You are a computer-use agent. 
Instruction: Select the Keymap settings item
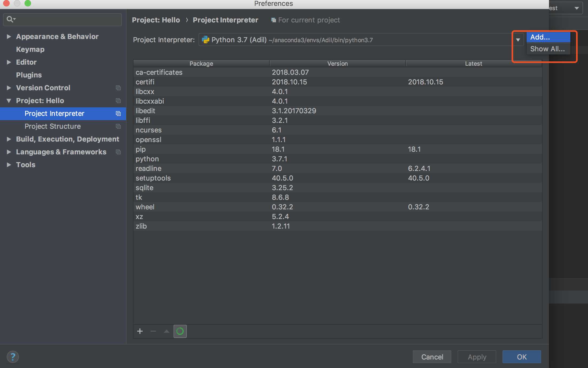tap(30, 49)
